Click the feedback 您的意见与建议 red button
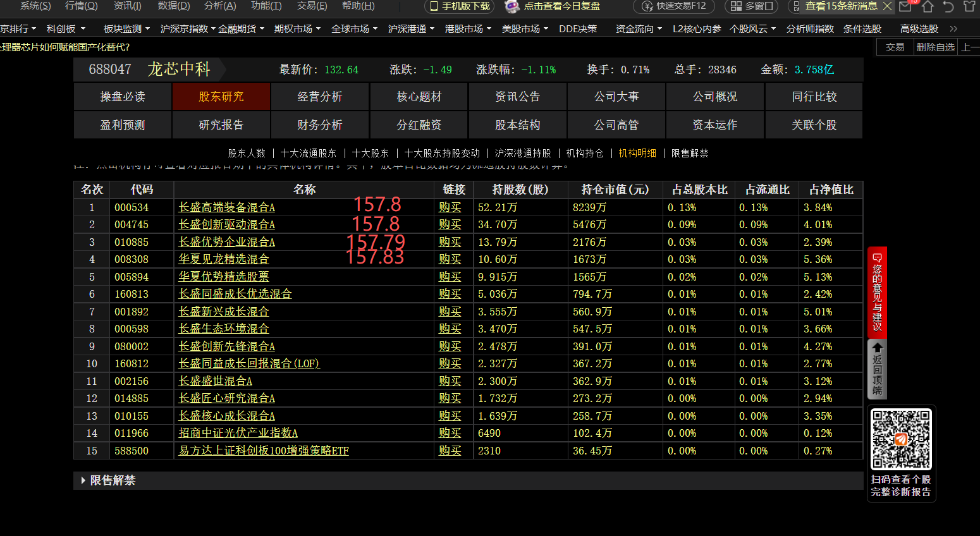The image size is (980, 536). pos(877,291)
